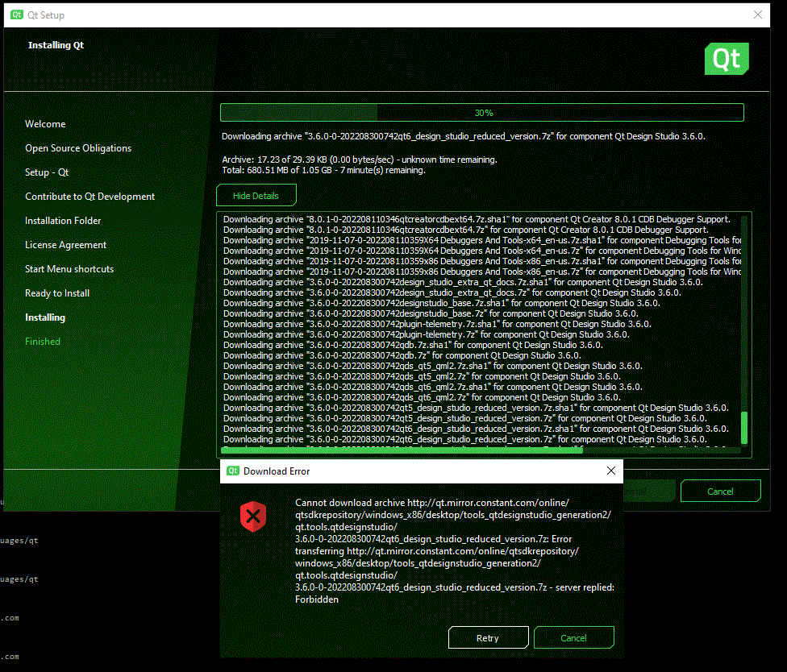Select the Welcome step in the sidebar
This screenshot has height=672, width=787.
pos(45,124)
